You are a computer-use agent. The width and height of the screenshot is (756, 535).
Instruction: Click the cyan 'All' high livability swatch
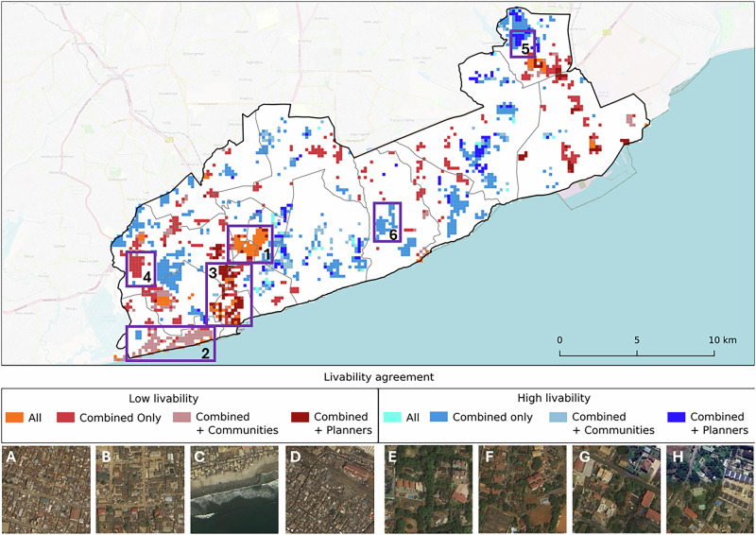pos(392,417)
